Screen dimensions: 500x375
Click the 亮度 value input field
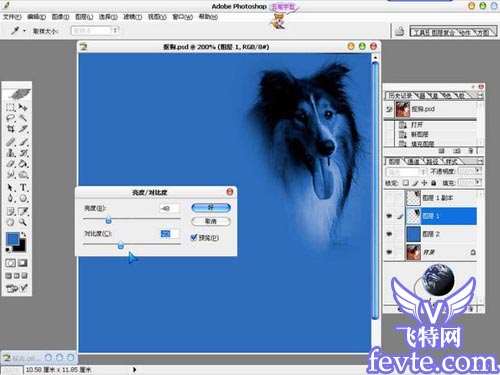pos(170,209)
